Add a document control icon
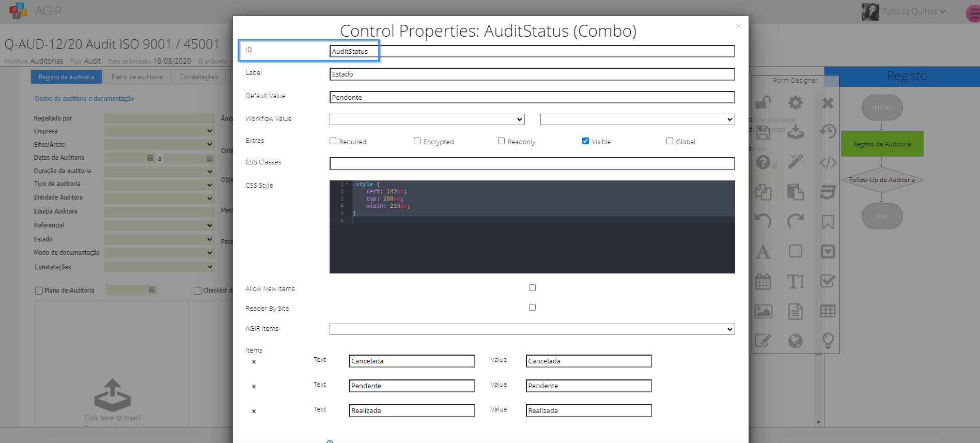Viewport: 980px width, 443px height. pyautogui.click(x=796, y=311)
